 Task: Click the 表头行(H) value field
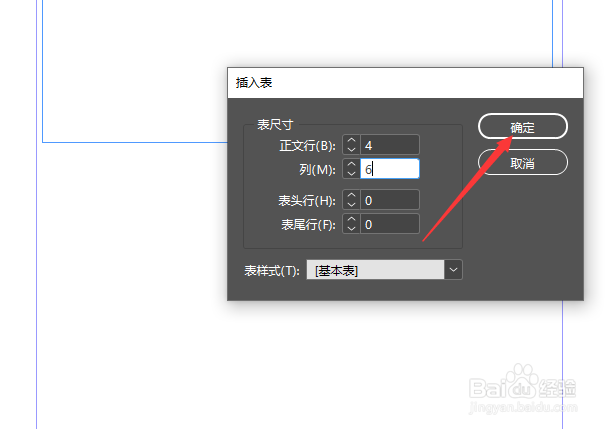390,200
